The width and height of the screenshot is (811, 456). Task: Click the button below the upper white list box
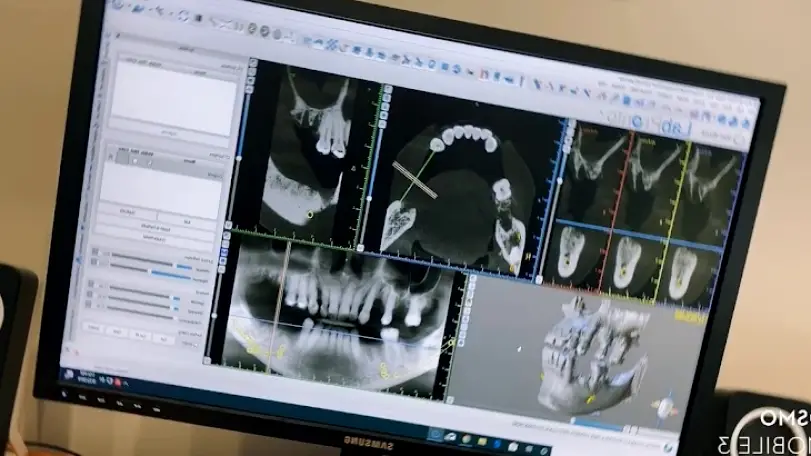click(166, 133)
